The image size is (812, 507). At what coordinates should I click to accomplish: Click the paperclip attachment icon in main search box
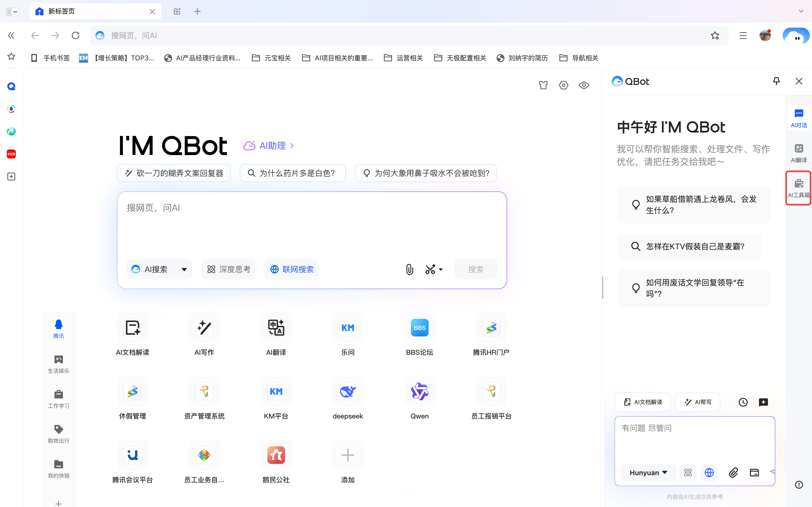pyautogui.click(x=409, y=269)
